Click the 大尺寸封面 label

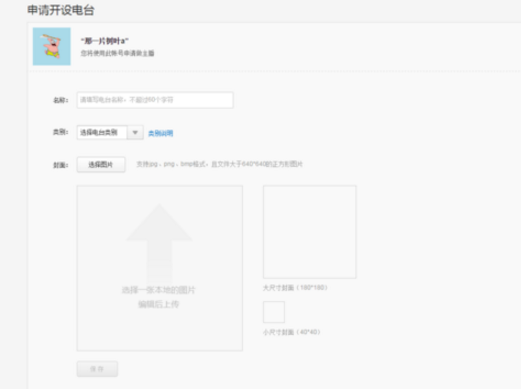coord(295,287)
